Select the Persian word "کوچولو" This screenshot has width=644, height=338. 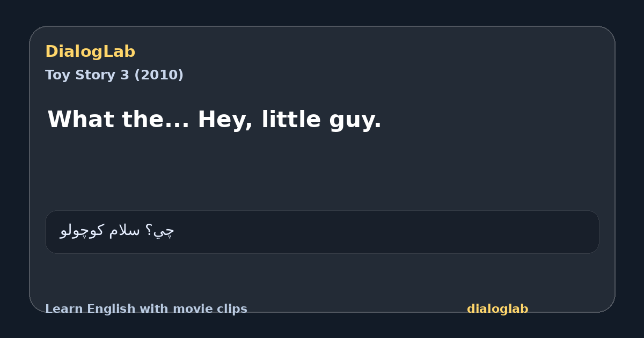tap(82, 231)
